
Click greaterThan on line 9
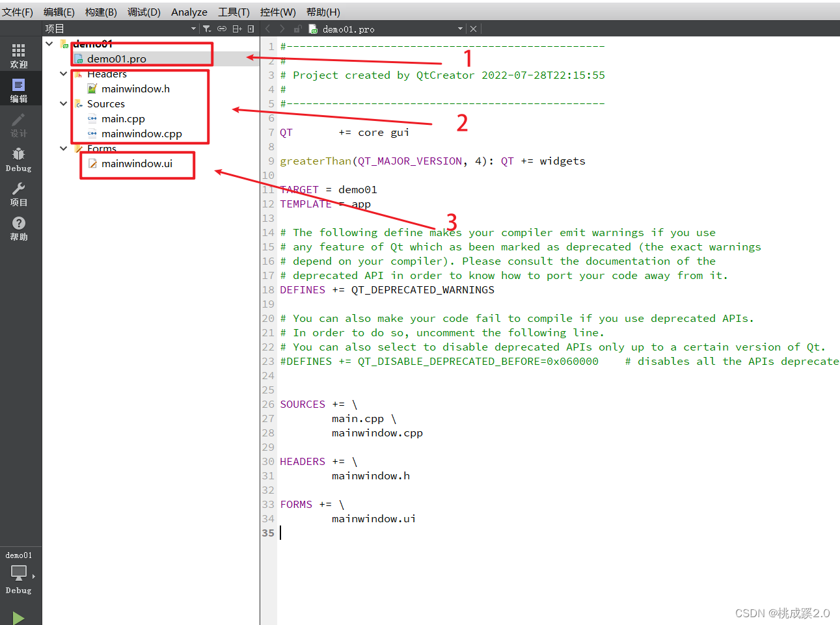click(x=316, y=161)
